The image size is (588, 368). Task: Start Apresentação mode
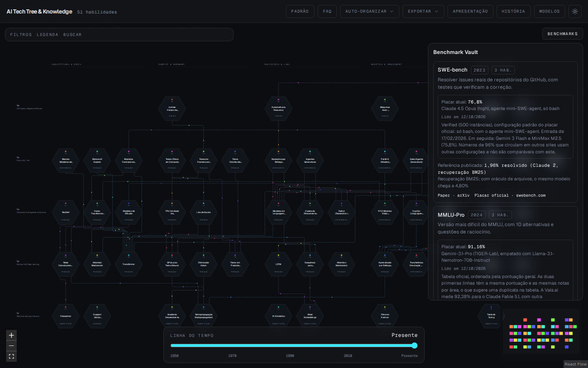(x=470, y=11)
